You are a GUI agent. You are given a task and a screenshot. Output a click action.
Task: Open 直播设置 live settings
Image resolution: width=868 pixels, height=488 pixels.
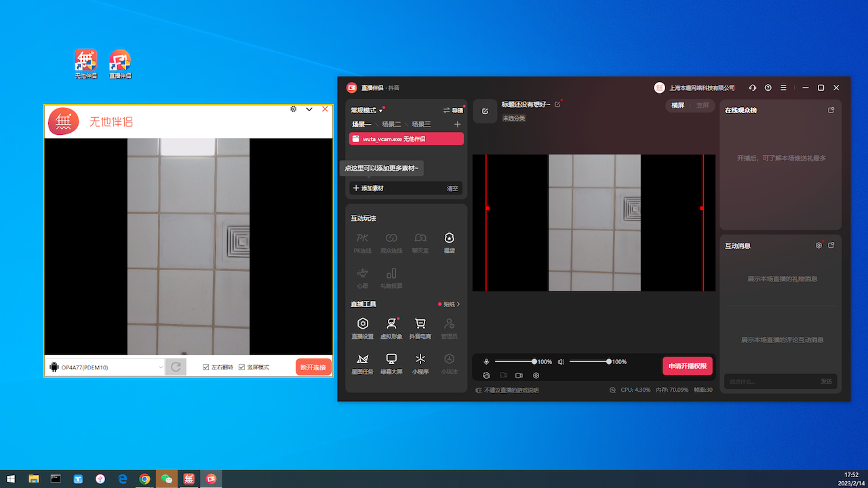(363, 328)
